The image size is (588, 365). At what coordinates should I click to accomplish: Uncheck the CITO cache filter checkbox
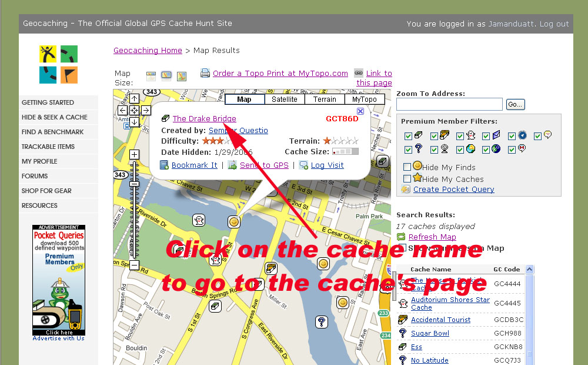[486, 150]
